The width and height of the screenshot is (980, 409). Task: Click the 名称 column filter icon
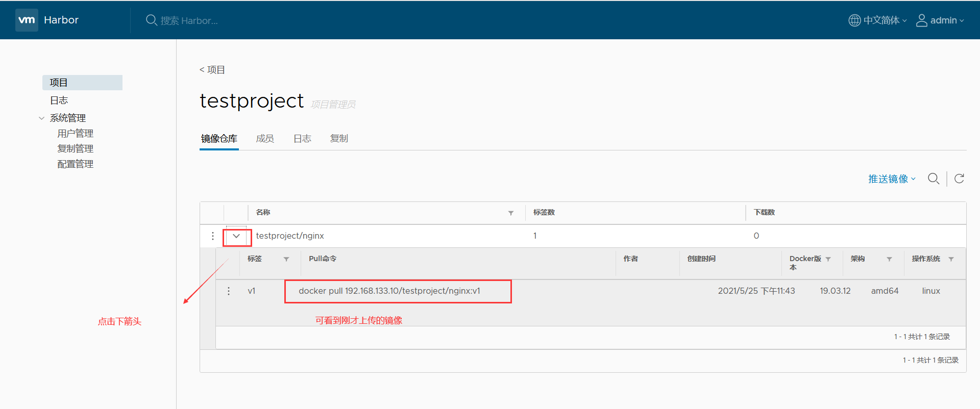(511, 213)
